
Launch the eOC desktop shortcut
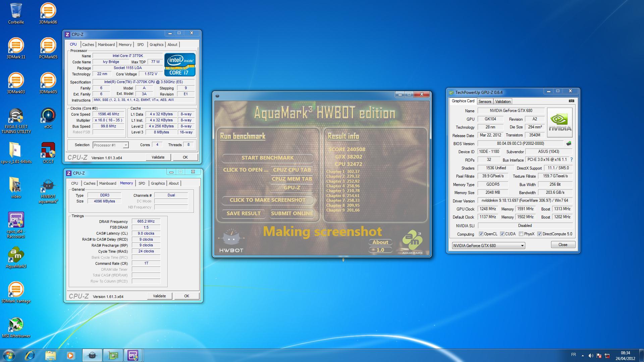click(x=48, y=118)
